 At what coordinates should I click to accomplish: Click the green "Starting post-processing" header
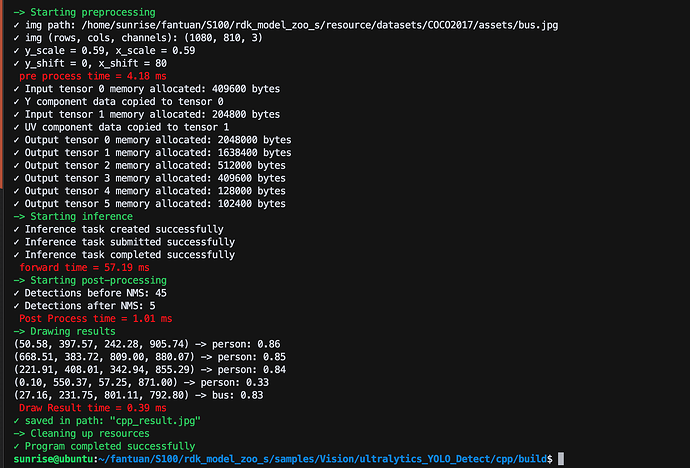(x=87, y=280)
